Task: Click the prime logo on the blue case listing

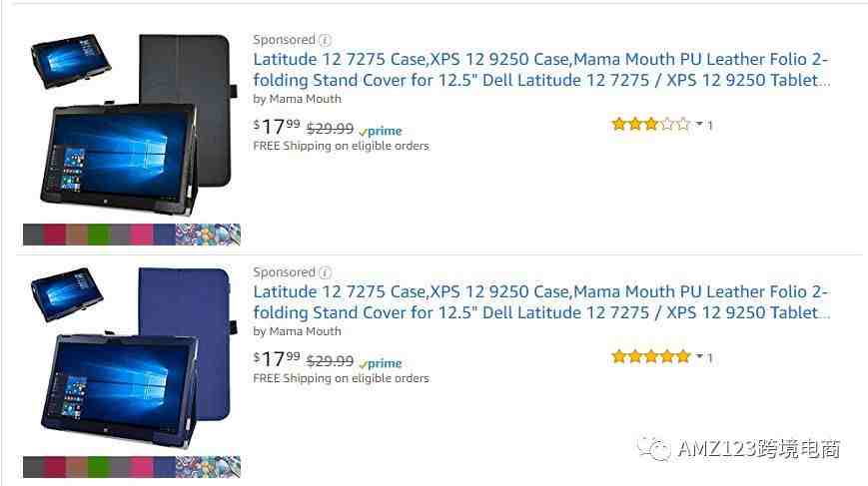Action: [381, 364]
